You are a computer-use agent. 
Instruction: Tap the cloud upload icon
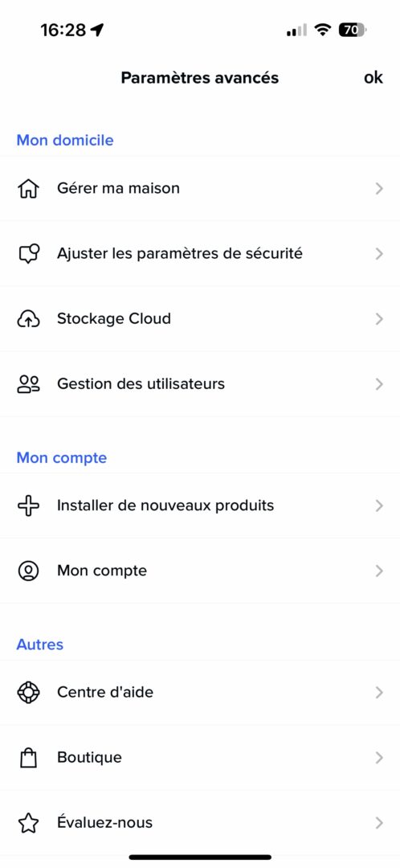[x=28, y=319]
